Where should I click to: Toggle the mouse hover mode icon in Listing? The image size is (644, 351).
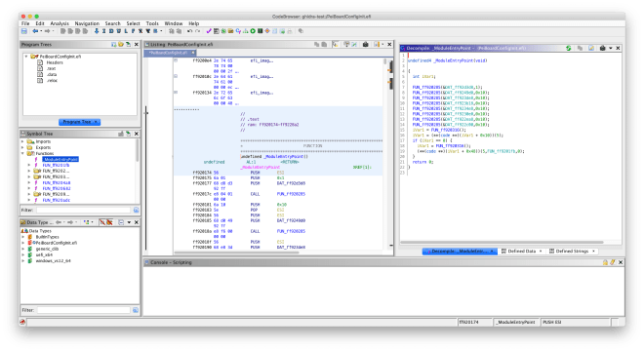click(336, 44)
